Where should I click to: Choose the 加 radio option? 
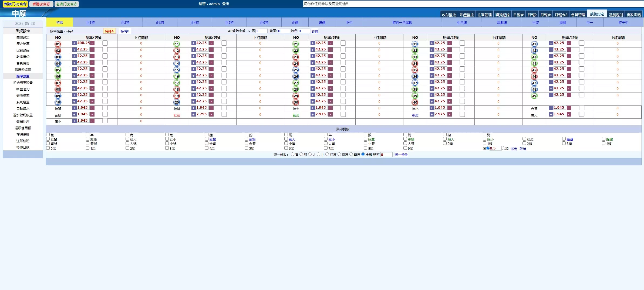503,148
